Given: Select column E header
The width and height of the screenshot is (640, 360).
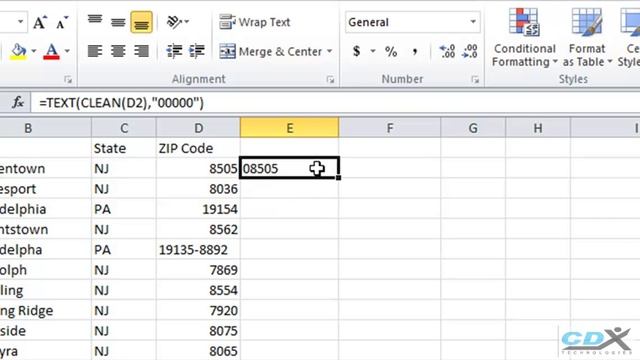Looking at the screenshot, I should (x=289, y=128).
